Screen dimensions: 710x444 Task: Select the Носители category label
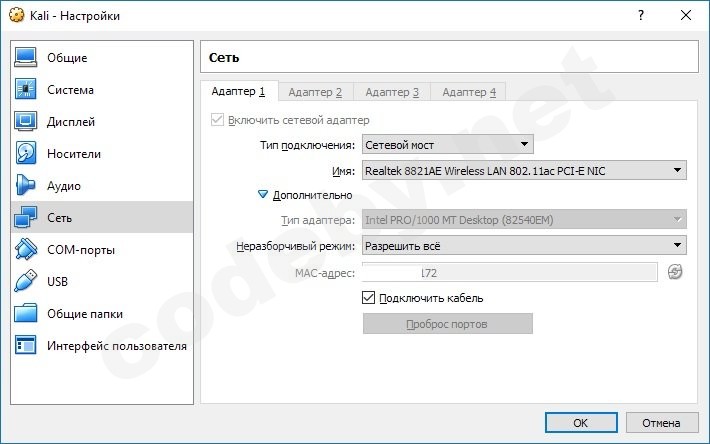pyautogui.click(x=74, y=154)
